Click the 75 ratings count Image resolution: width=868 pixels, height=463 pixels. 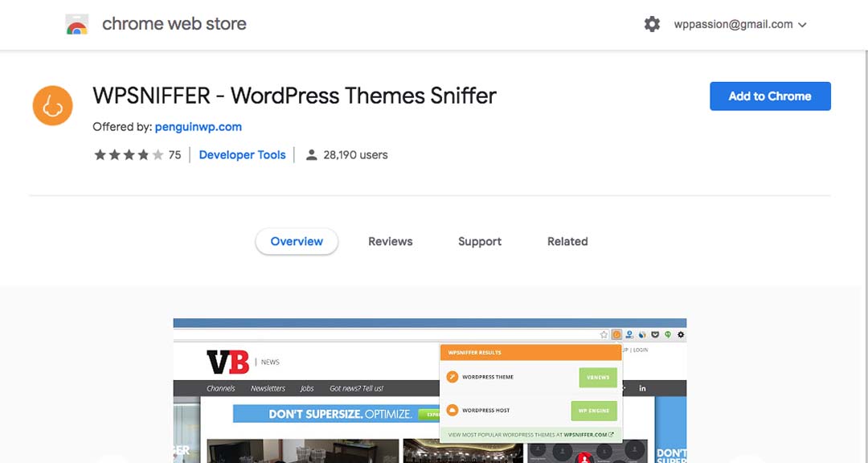174,155
